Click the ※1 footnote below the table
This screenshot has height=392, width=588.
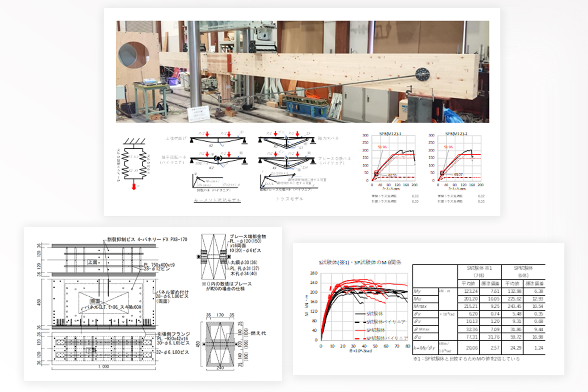(x=466, y=359)
